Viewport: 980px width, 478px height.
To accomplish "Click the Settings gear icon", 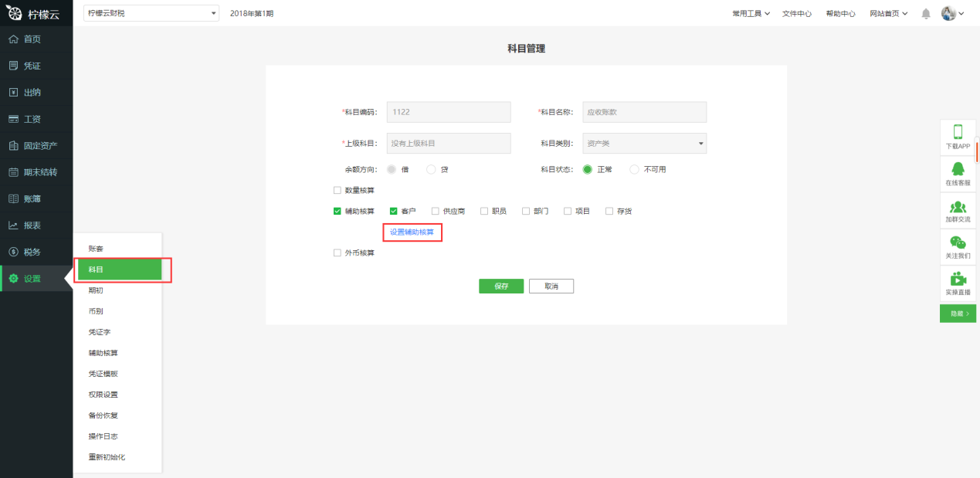I will click(x=13, y=279).
